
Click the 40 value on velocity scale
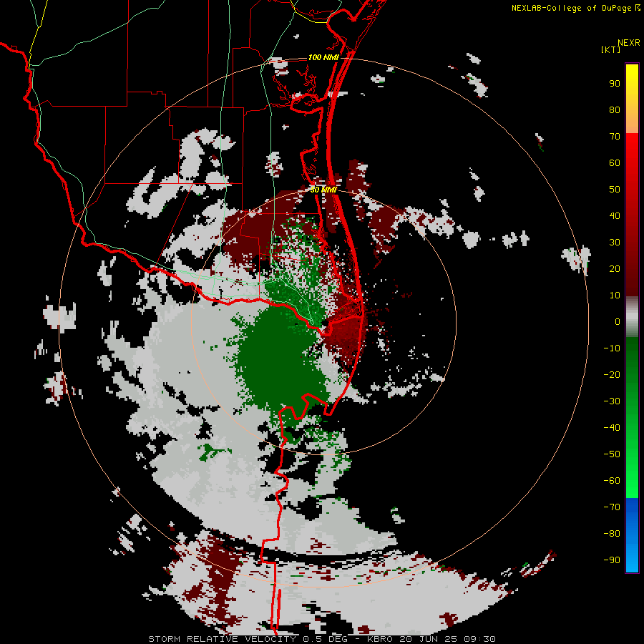click(615, 215)
